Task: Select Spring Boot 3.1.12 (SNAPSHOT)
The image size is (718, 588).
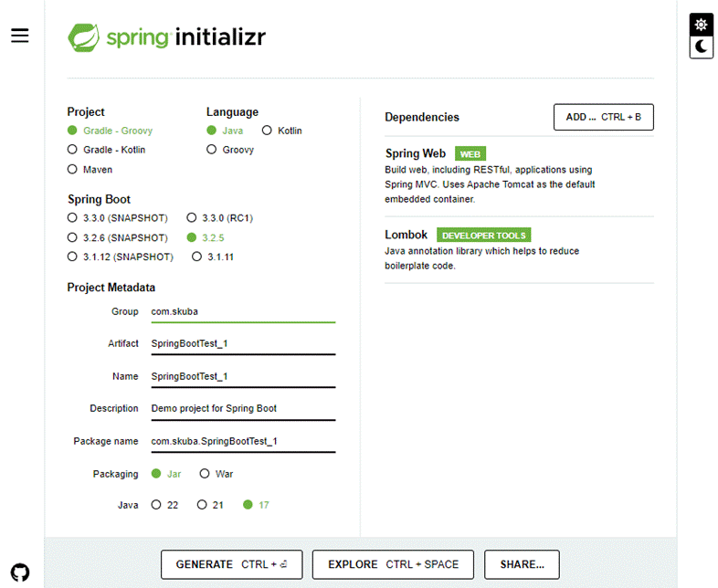Action: click(x=121, y=257)
